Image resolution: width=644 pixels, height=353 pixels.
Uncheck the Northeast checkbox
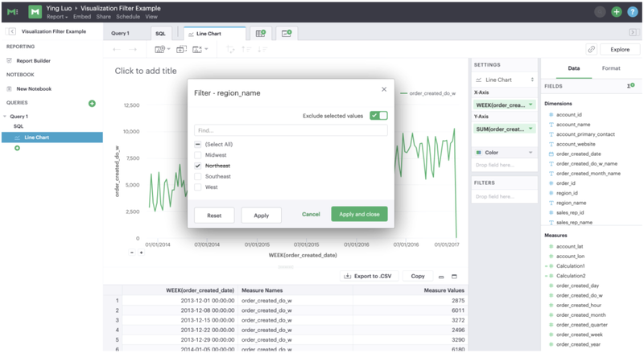pos(197,166)
